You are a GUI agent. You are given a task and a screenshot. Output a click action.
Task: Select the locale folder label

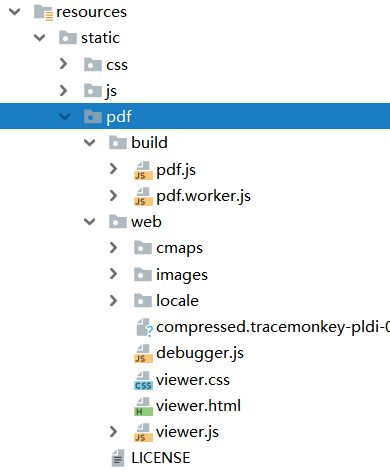tap(177, 300)
